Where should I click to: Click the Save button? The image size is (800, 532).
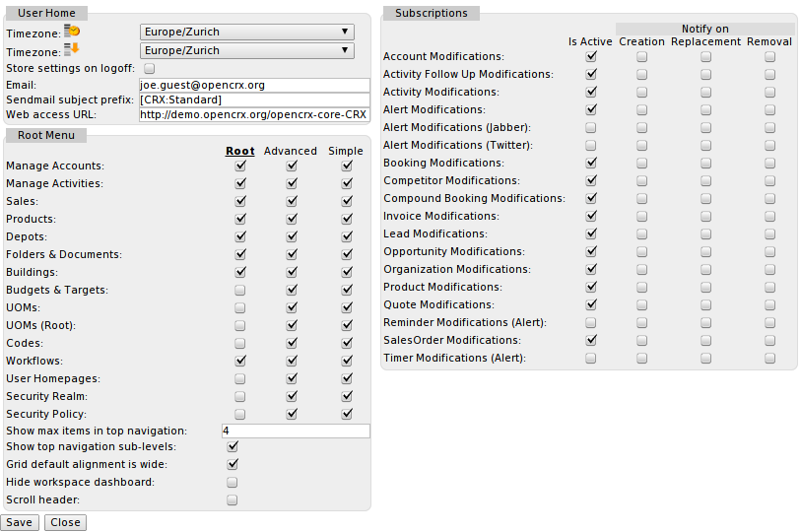tap(20, 523)
